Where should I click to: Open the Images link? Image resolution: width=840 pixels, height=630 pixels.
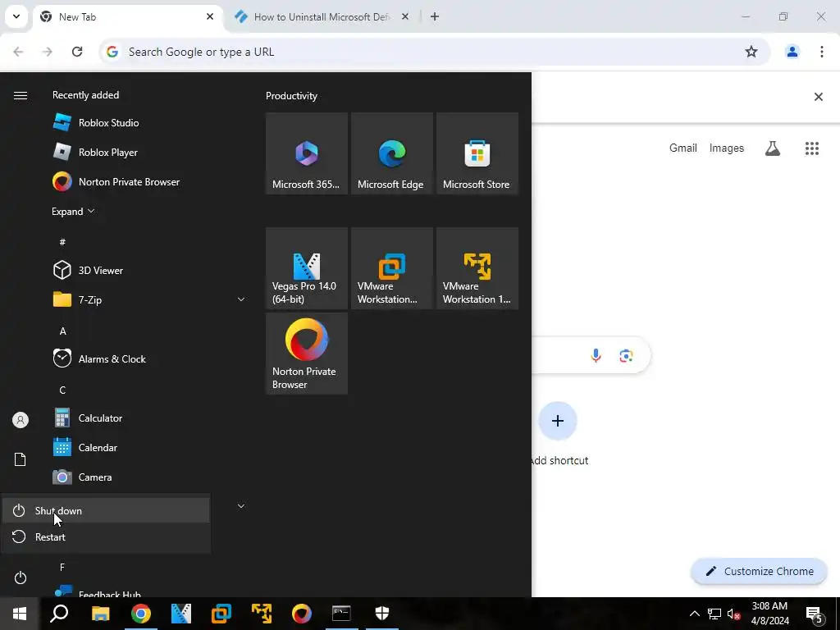tap(727, 148)
